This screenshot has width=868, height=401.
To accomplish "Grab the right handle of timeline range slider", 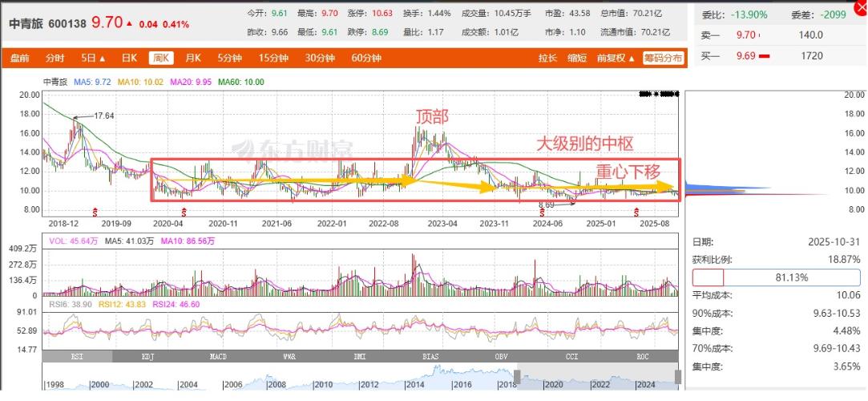I will pos(677,377).
